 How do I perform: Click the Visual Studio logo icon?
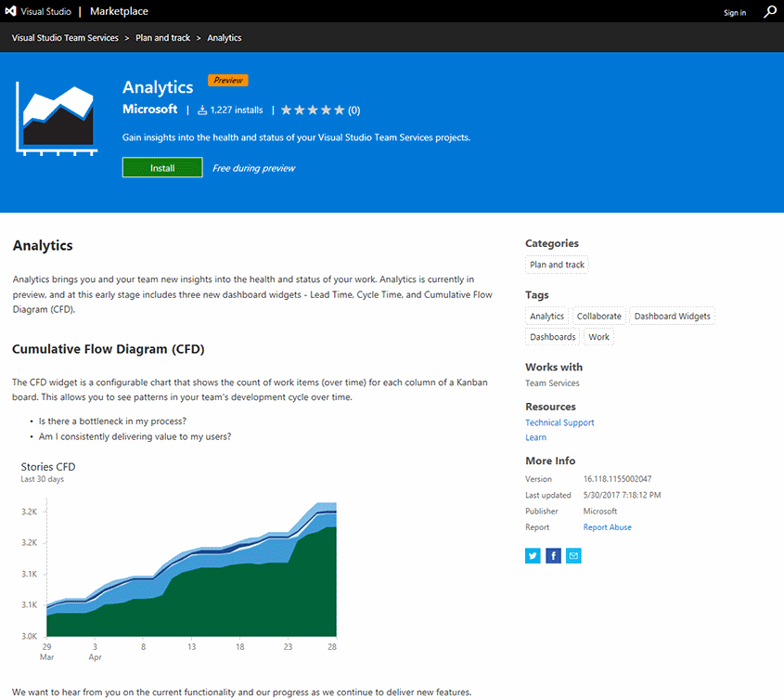(10, 11)
